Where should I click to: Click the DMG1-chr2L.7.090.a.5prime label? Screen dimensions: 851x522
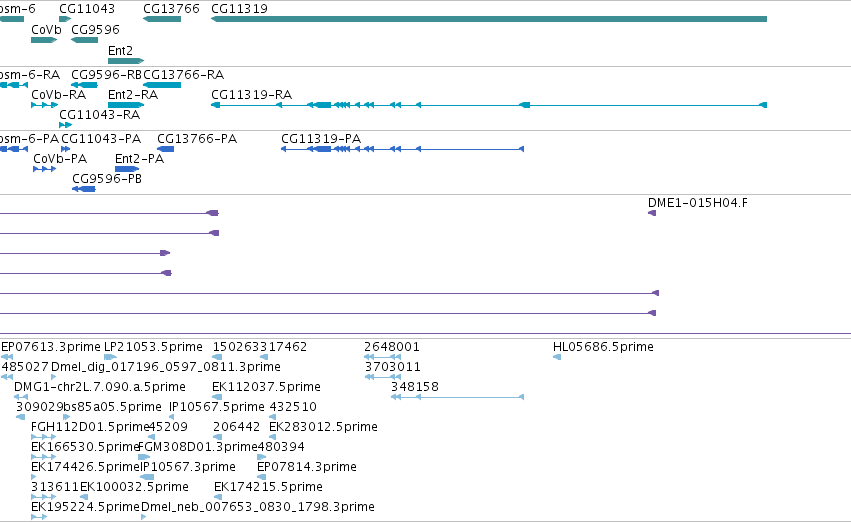pyautogui.click(x=100, y=387)
